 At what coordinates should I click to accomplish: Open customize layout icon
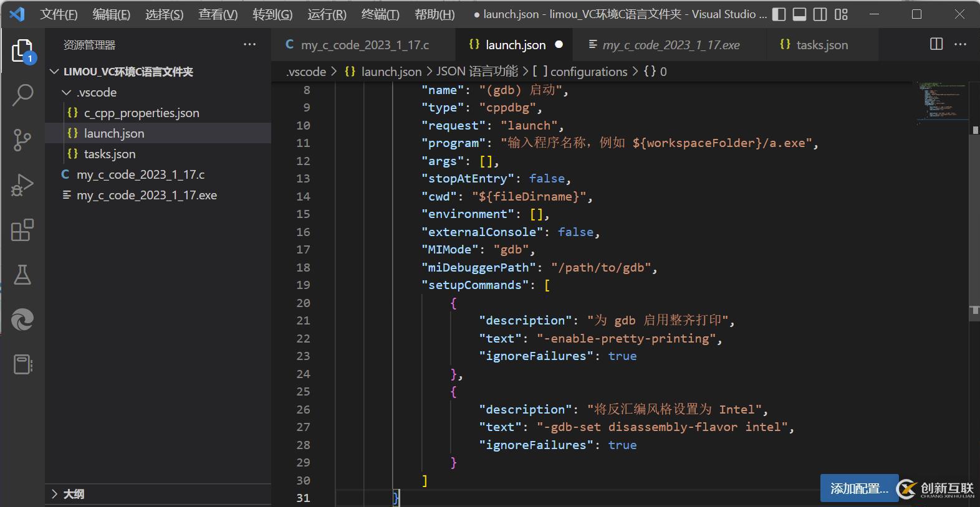tap(841, 14)
